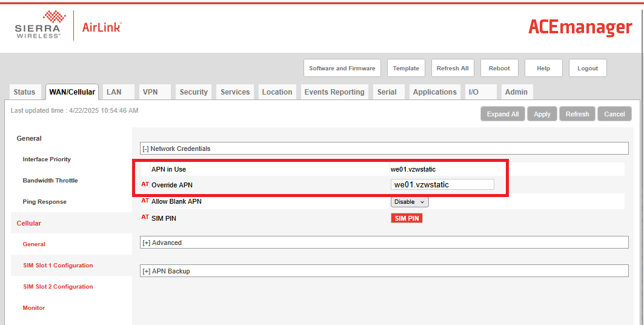The image size is (644, 325).
Task: Click the red SIM PIN button
Action: 407,218
